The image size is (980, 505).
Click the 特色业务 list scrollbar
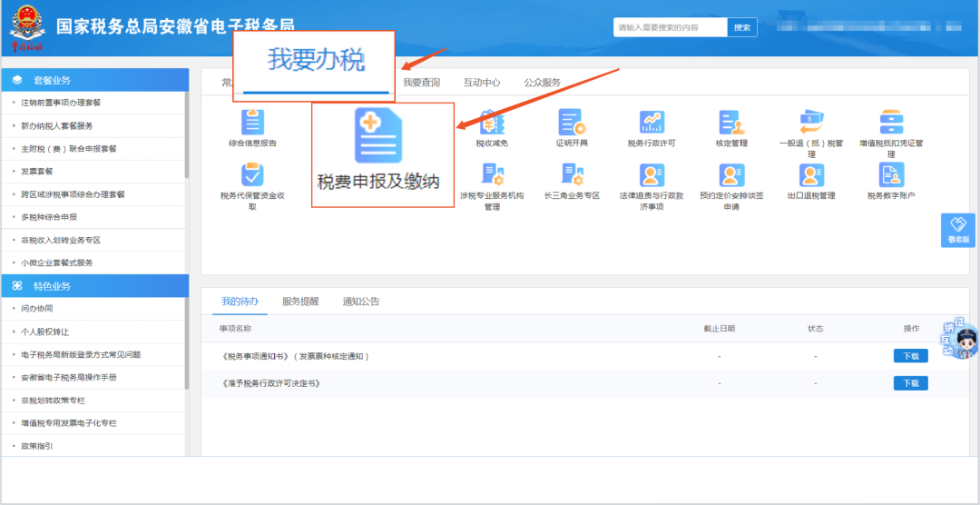pyautogui.click(x=186, y=344)
